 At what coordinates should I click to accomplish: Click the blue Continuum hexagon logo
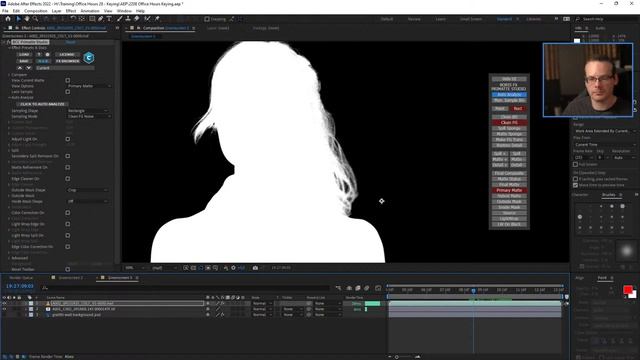click(89, 58)
